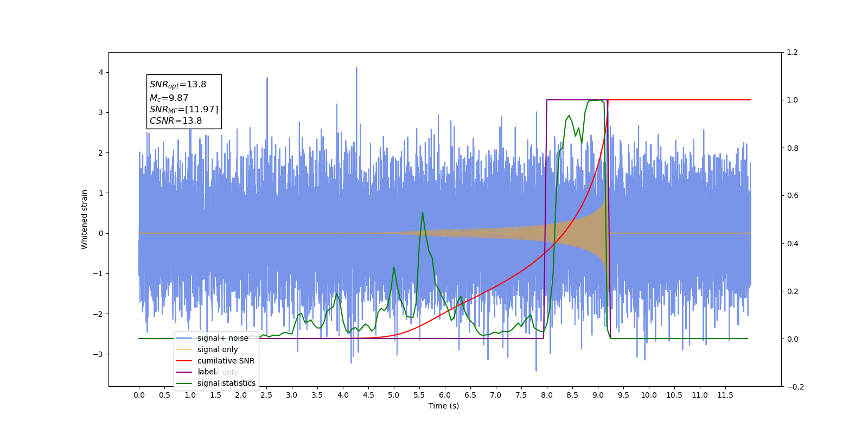Screen dimensions: 868x434
Task: Click the 8.0 tick on the time axis
Action: (x=547, y=395)
